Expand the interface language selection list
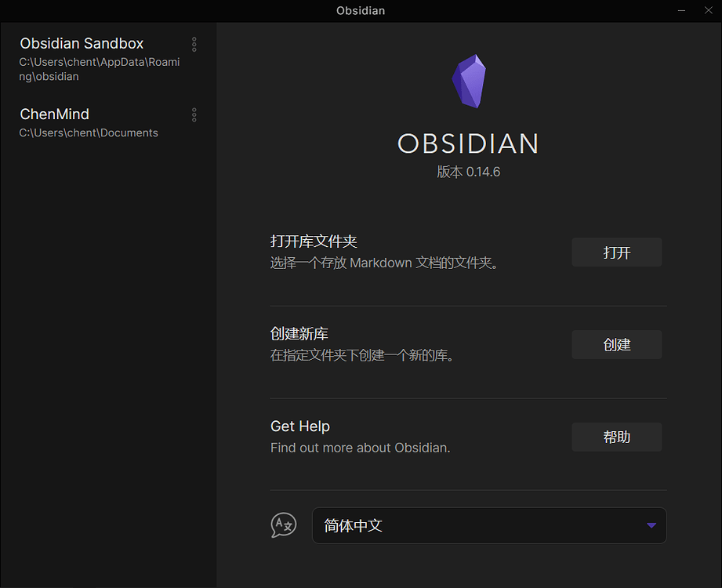Screen dimensions: 722x588 [x=489, y=525]
